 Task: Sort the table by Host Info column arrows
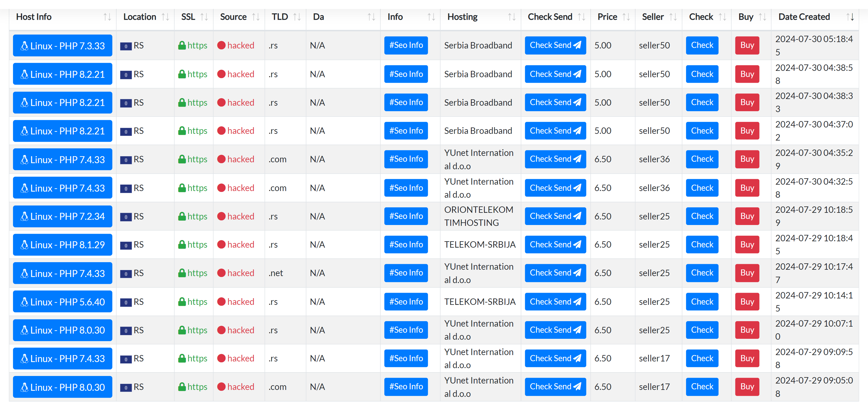[x=107, y=17]
